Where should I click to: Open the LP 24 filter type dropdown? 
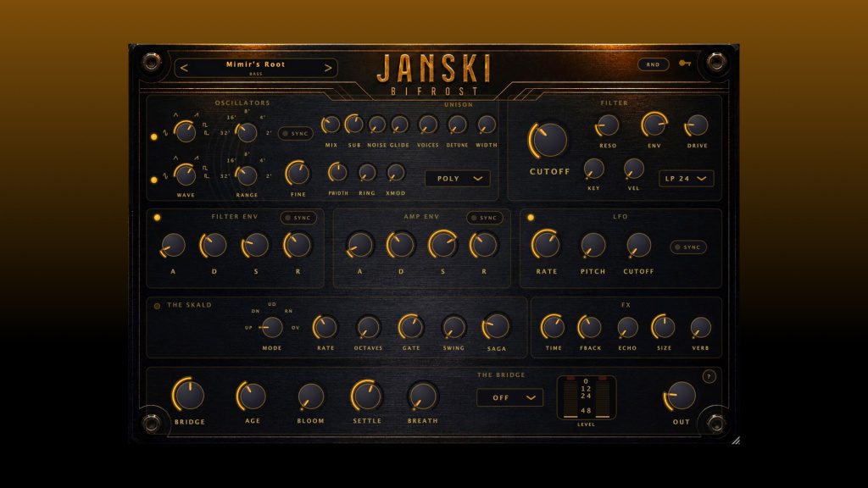686,179
